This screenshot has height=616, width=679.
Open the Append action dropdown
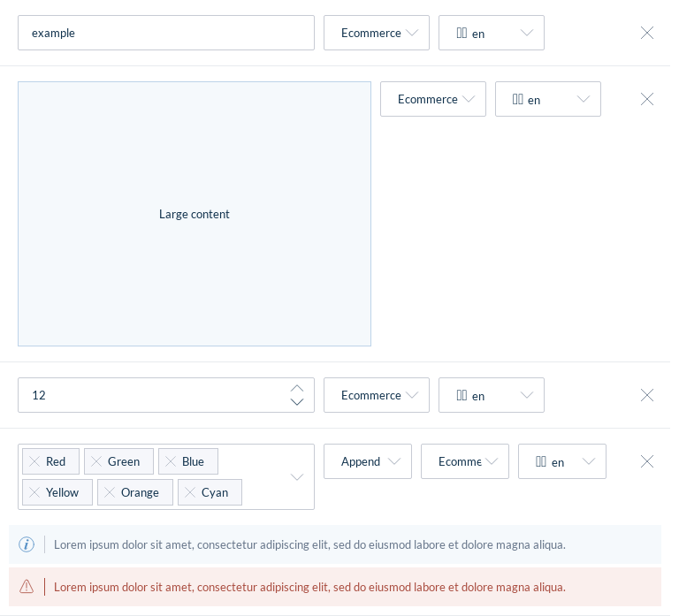(x=368, y=461)
